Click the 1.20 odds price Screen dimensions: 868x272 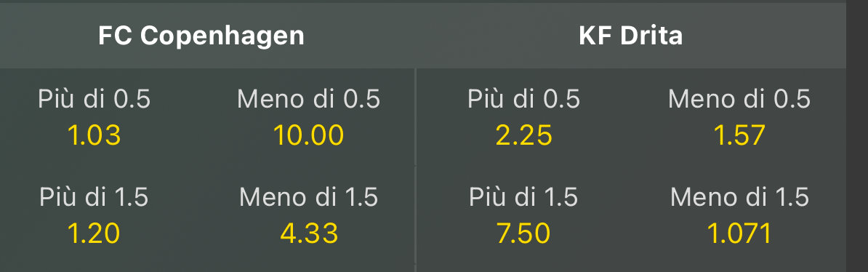pos(94,233)
